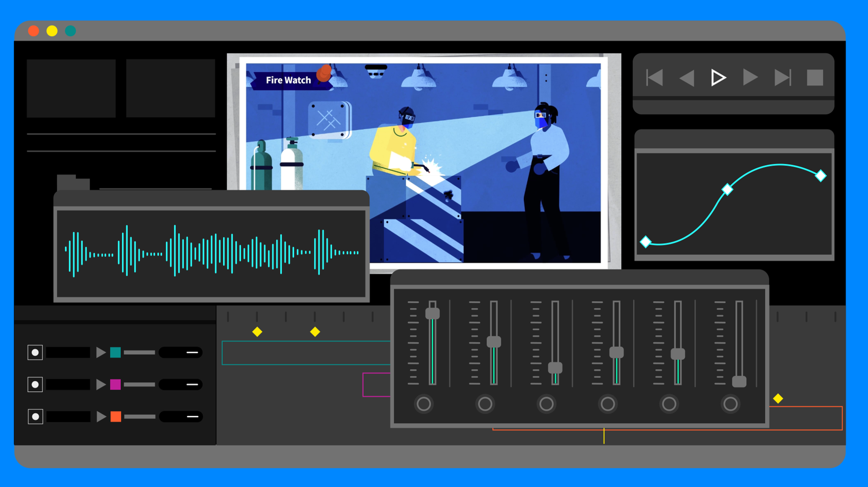Select the teal clip on the timeline
Viewport: 868px width, 487px height.
(x=306, y=353)
